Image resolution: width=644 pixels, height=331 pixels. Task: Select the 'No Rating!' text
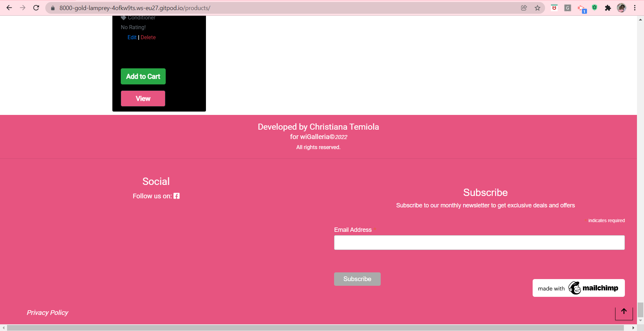click(x=133, y=27)
